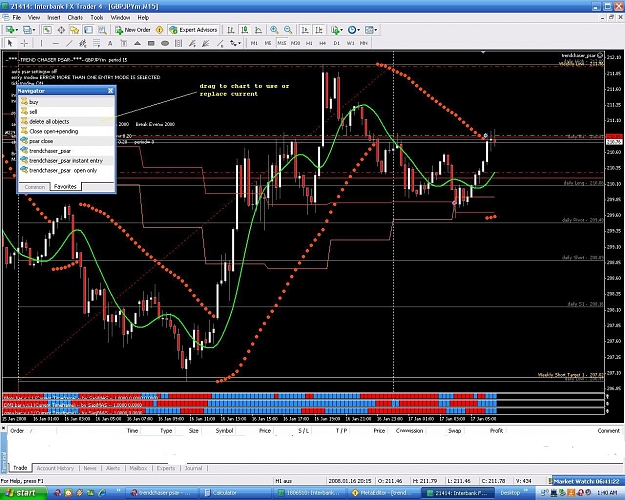
Task: Switch chart to D1 timeframe
Action: click(x=337, y=43)
